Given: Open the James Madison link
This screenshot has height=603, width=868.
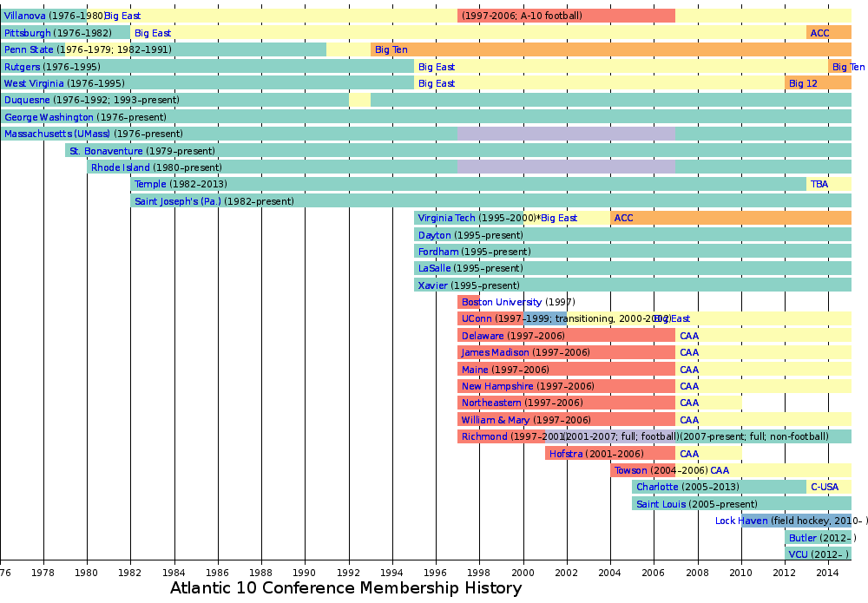Looking at the screenshot, I should pos(496,352).
